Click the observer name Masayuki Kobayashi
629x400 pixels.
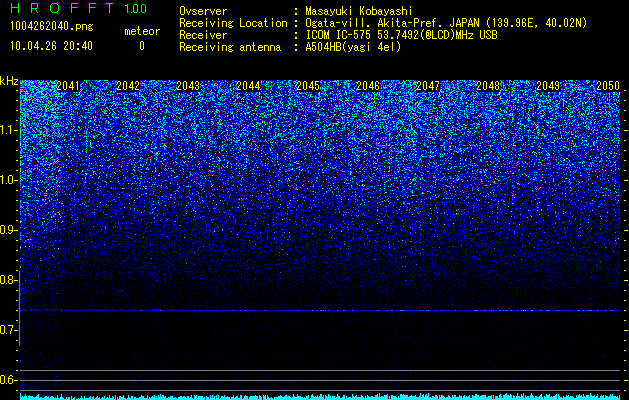pyautogui.click(x=359, y=11)
